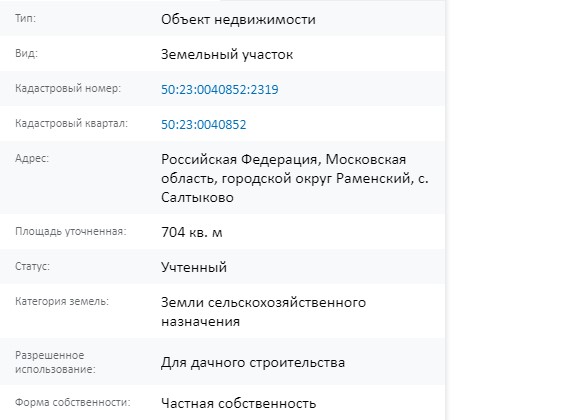Click the 'Категория земель:' label
Viewport: 573px width, 420px height.
pyautogui.click(x=62, y=302)
